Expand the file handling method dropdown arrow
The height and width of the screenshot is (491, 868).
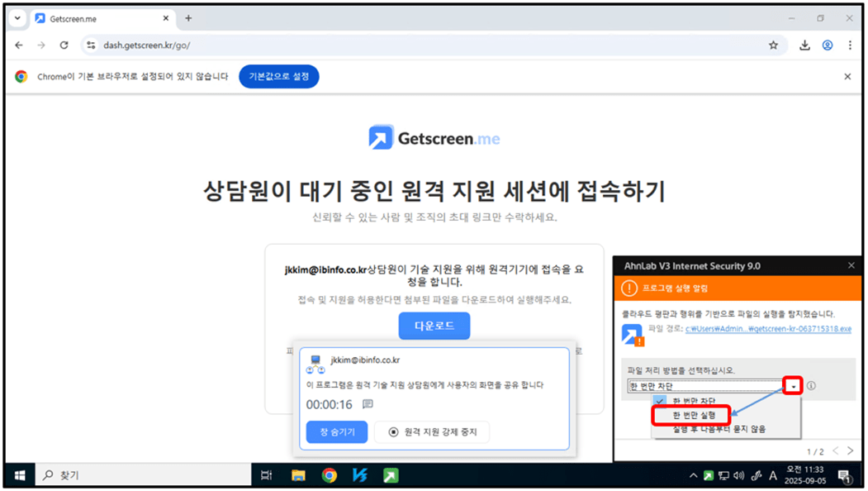[793, 386]
